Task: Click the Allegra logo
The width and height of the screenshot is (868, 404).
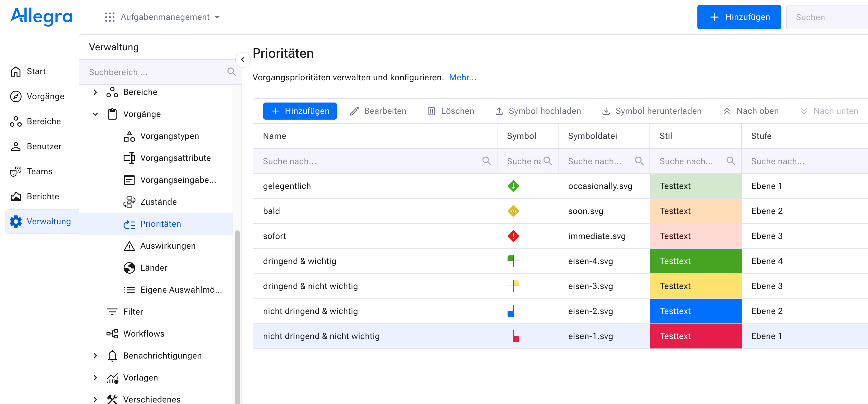Action: (42, 17)
